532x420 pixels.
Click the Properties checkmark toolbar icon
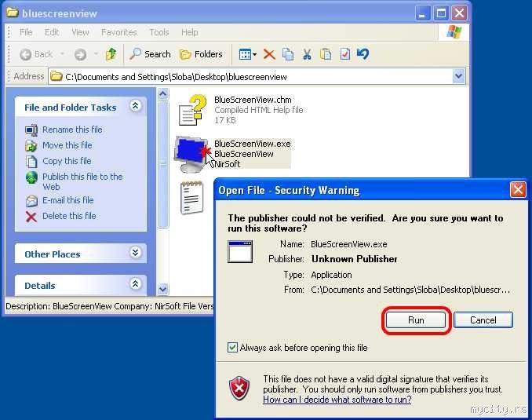[344, 54]
